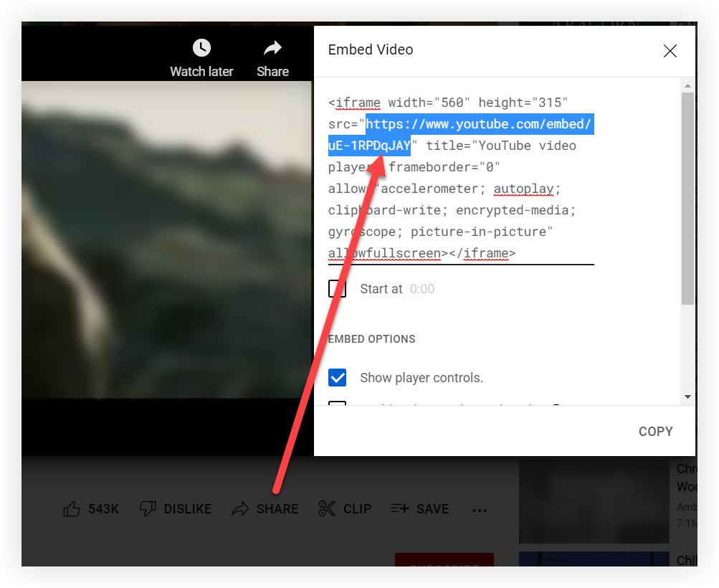Click the Share arrow icon on player
Image resolution: width=719 pixels, height=588 pixels.
(272, 48)
